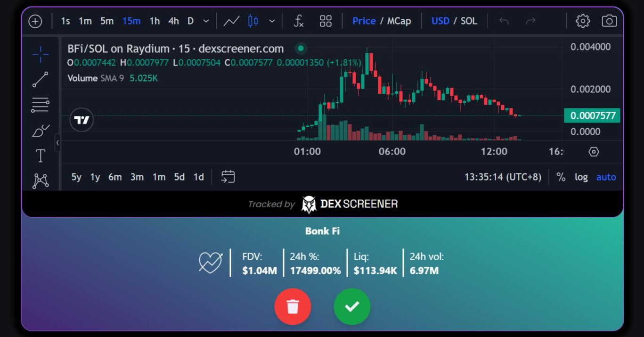
Task: Expand the chart style dropdown
Action: 272,21
